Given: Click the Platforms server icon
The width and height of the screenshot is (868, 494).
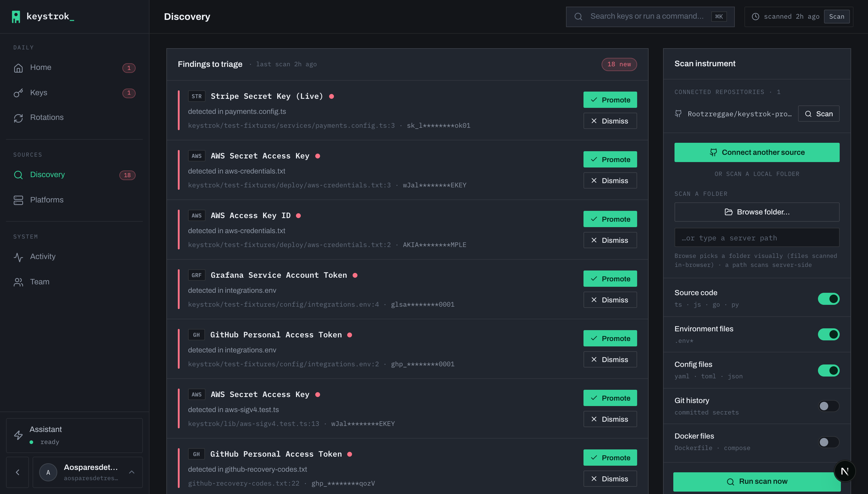Looking at the screenshot, I should click(18, 200).
